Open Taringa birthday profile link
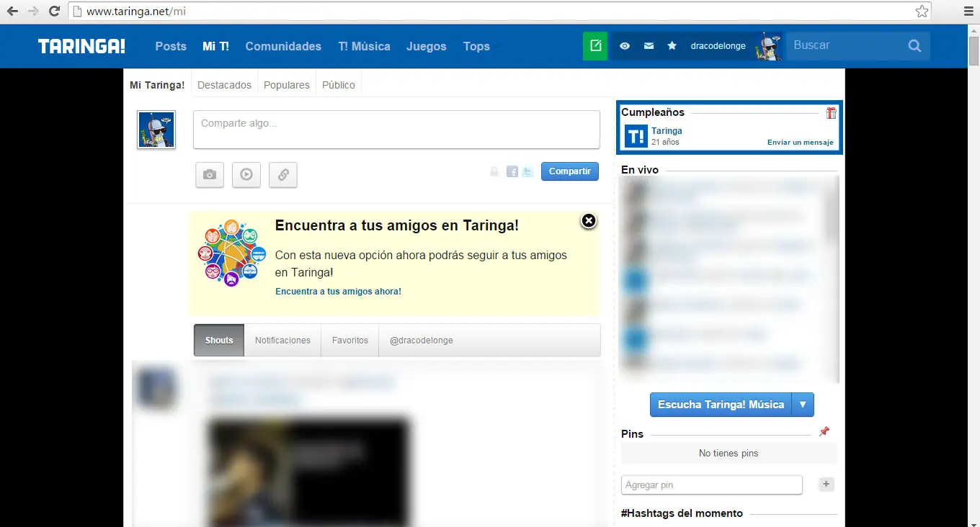 point(667,131)
